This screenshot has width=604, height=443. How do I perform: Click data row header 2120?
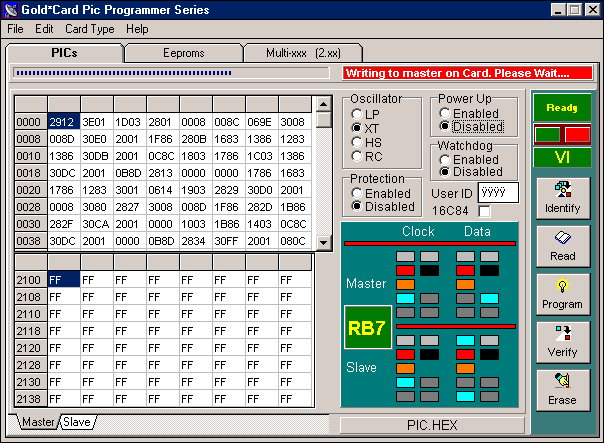point(31,347)
